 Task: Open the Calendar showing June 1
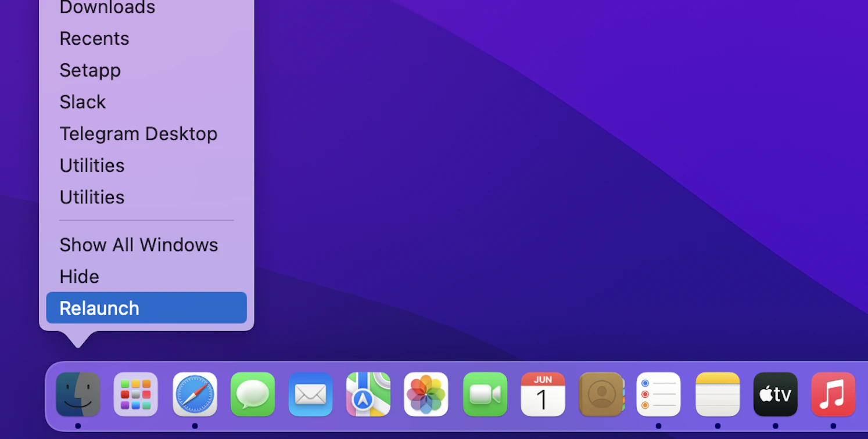(543, 395)
